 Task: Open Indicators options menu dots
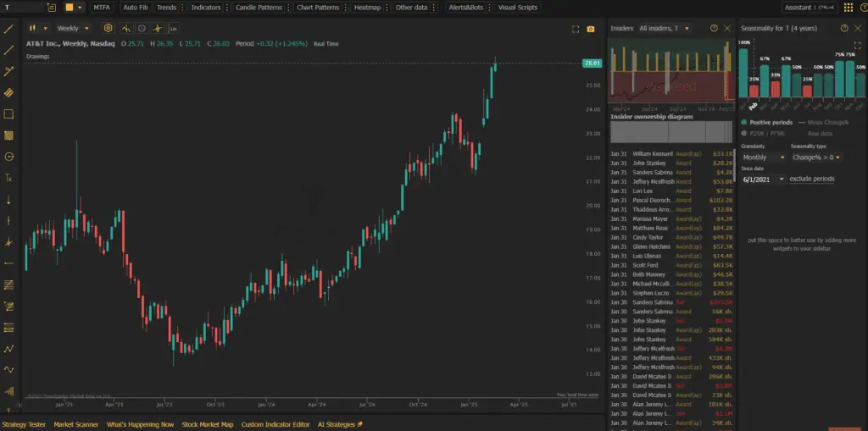click(227, 8)
